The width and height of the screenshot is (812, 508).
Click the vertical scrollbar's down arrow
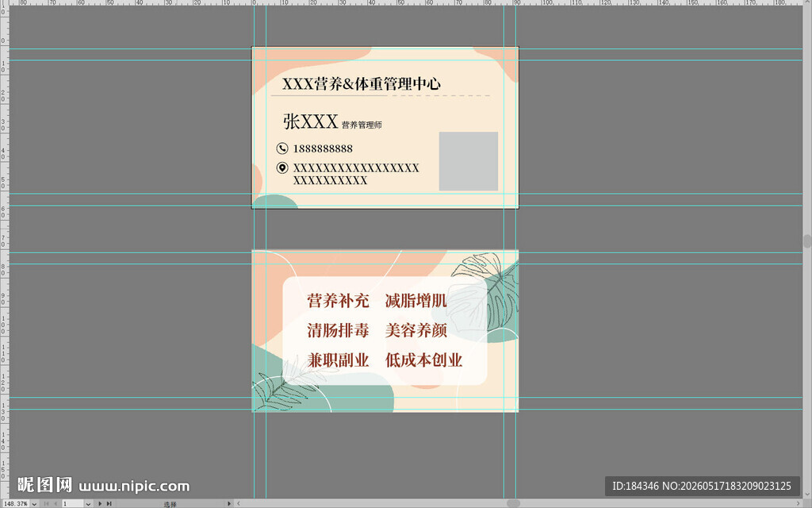tap(807, 495)
